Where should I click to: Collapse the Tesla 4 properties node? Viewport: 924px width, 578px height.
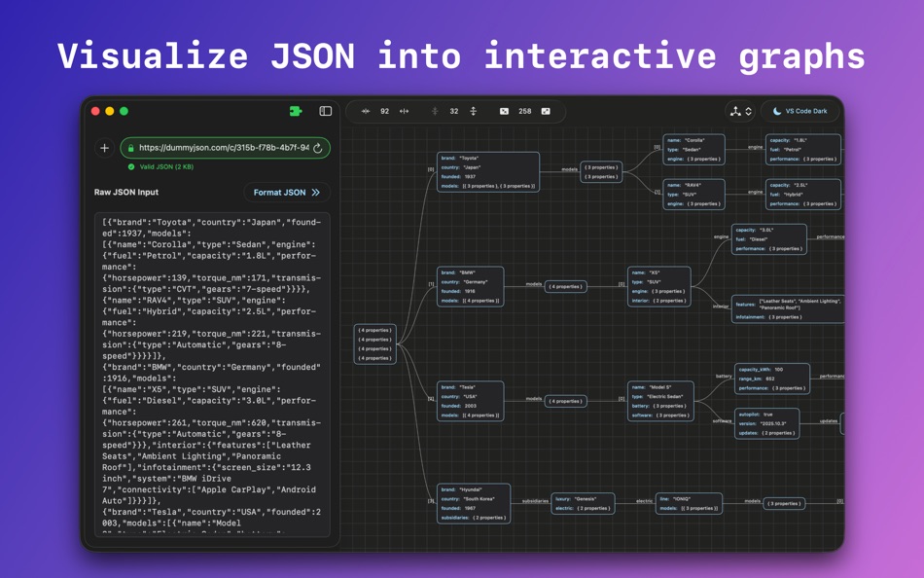point(566,401)
